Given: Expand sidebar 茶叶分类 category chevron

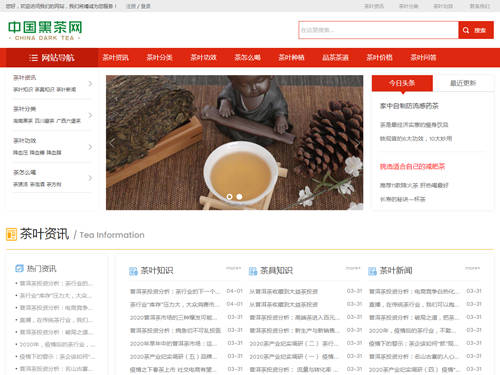Looking at the screenshot, I should (x=90, y=115).
